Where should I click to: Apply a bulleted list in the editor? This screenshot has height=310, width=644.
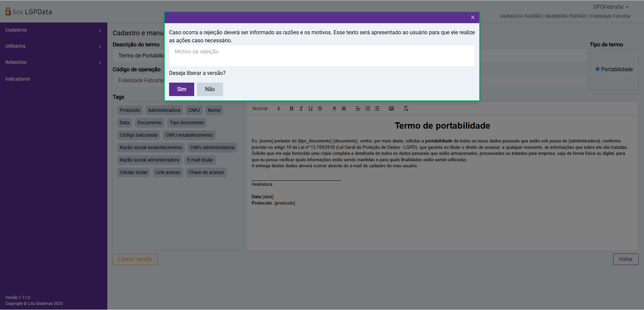point(377,108)
